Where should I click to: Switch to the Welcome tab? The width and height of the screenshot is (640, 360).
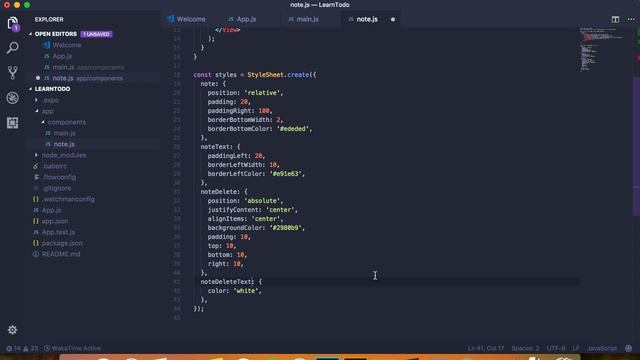187,19
